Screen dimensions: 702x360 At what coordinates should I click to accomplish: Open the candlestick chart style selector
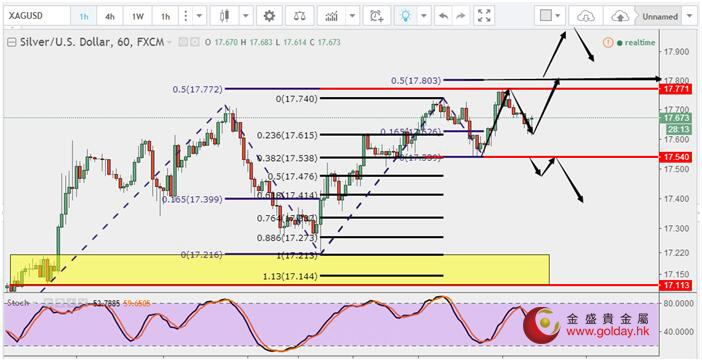click(x=224, y=17)
